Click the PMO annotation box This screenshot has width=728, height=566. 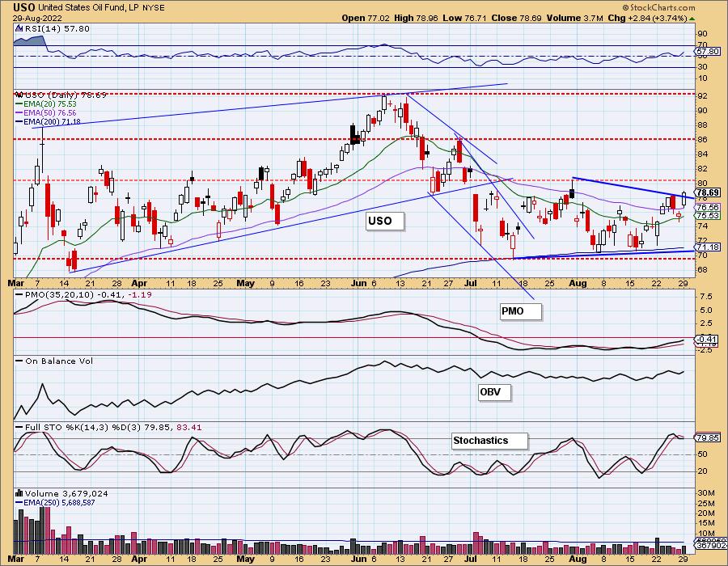521,311
